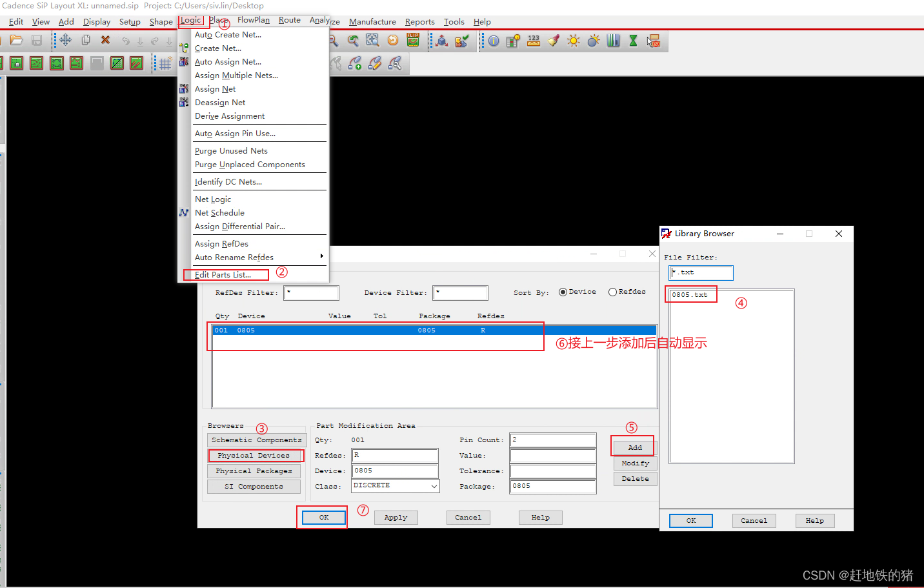Click the wire bond with magnifier icon
The image size is (924, 588).
coord(395,63)
